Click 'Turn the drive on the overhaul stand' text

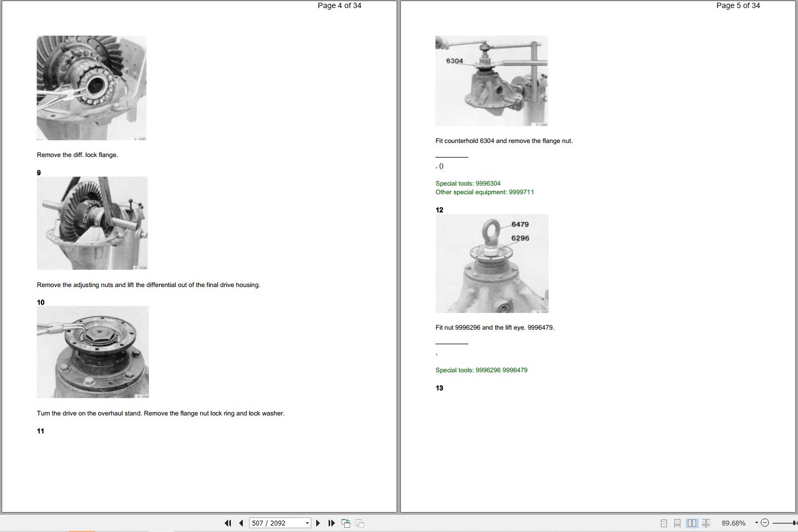click(160, 413)
